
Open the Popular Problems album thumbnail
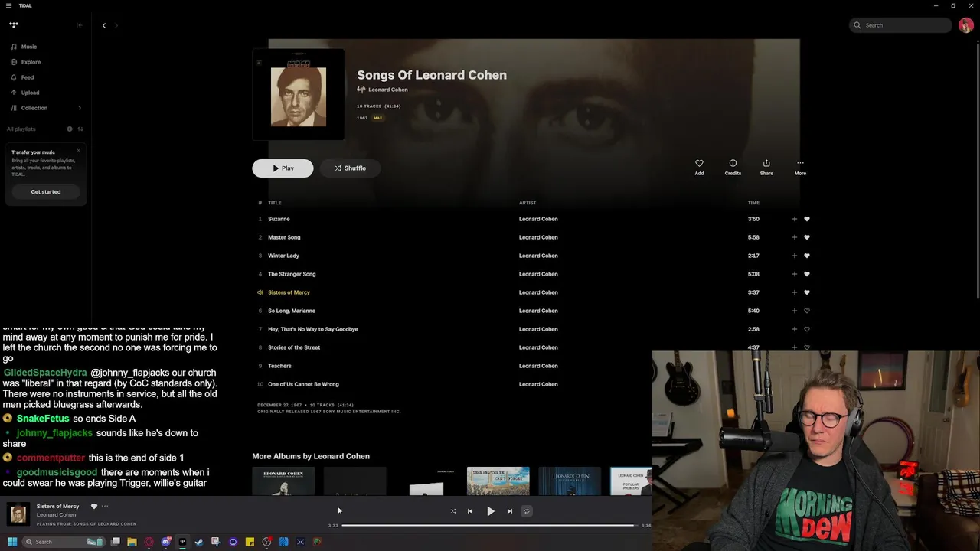631,481
